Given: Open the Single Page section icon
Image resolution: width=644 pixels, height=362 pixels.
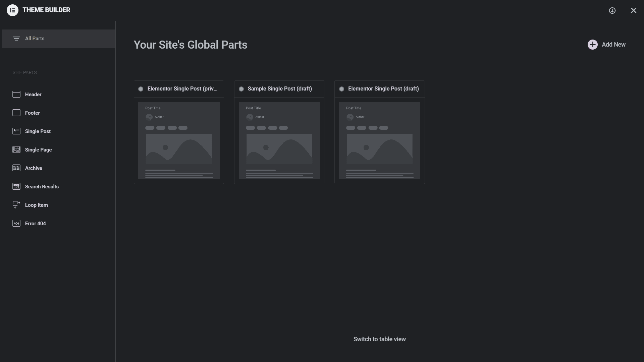Looking at the screenshot, I should coord(17,149).
